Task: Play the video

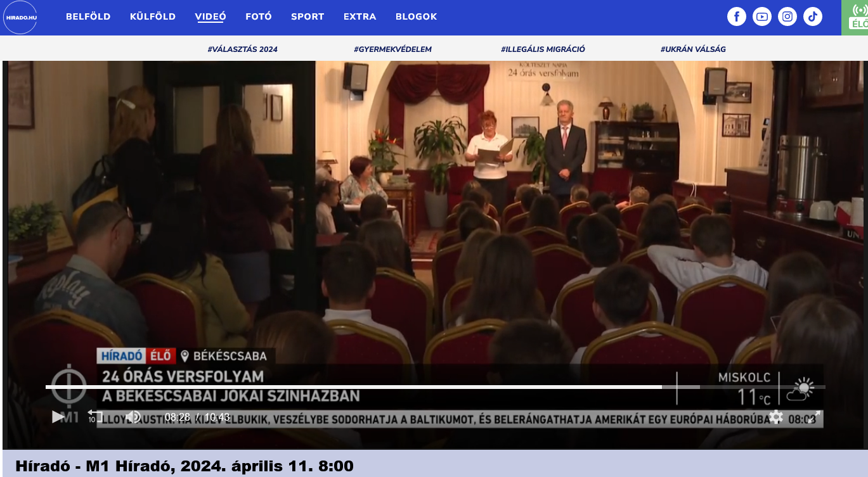Action: click(x=58, y=417)
